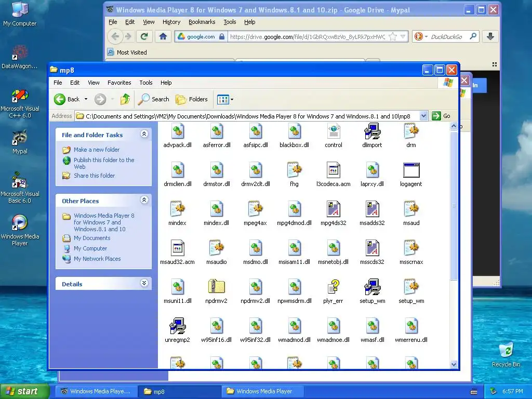This screenshot has height=399, width=532.
Task: Select the msaud32.acm file
Action: pos(177,253)
